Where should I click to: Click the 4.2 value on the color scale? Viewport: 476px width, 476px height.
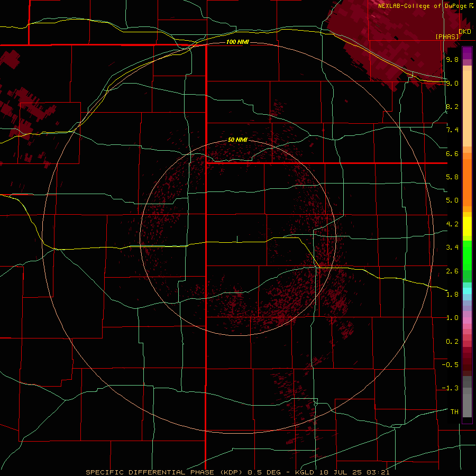point(452,224)
